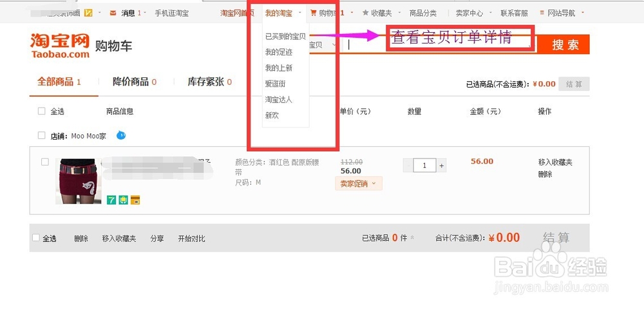644x309 pixels.
Task: Click the list icon beside 网站导航
Action: coord(542,13)
